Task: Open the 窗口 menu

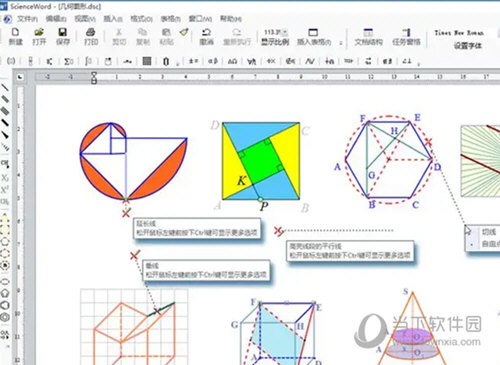Action: click(x=200, y=19)
